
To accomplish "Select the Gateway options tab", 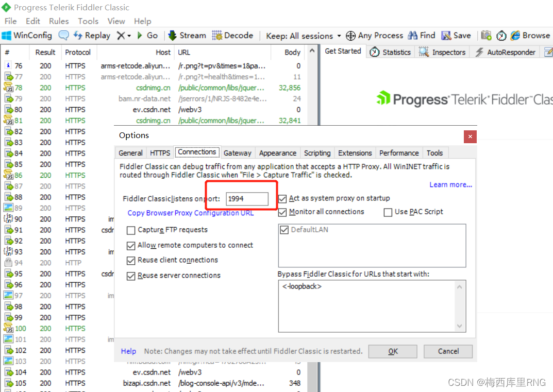I will click(x=238, y=153).
